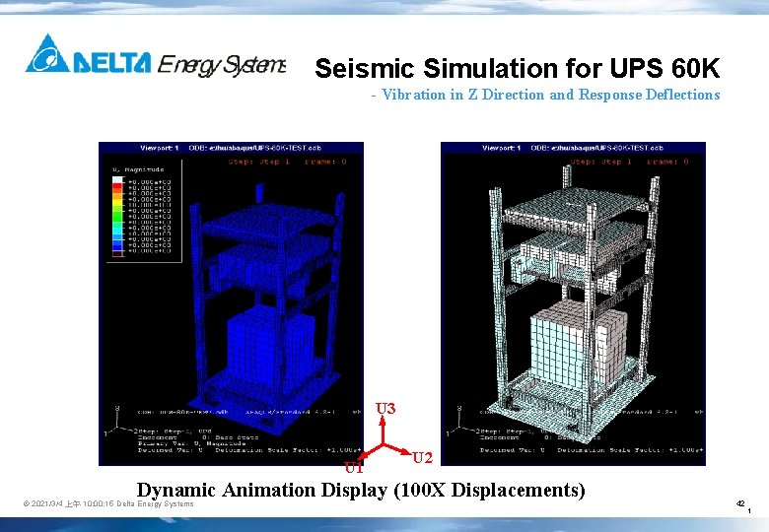Click the footer date 'Delta Energy Systems' copyright

[108, 503]
